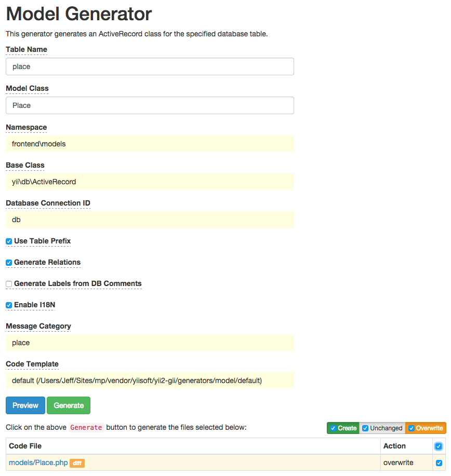451x476 pixels.
Task: Edit the Namespace field showing frontend\models
Action: tap(150, 144)
